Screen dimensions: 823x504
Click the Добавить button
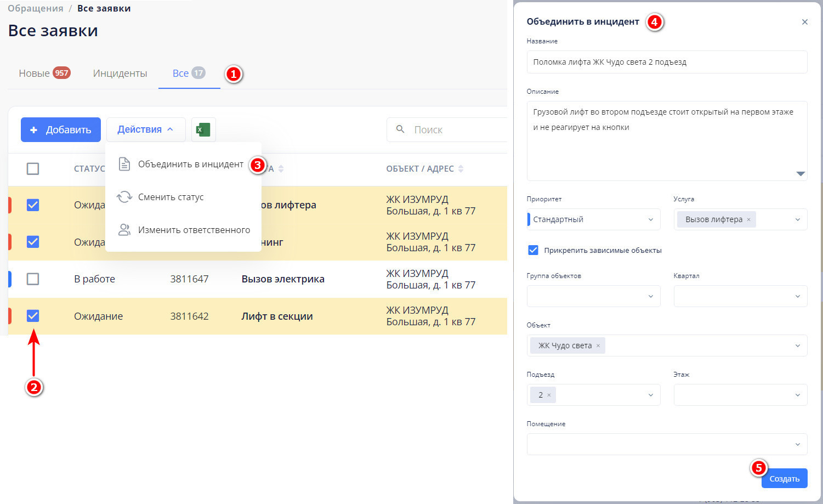pyautogui.click(x=61, y=129)
